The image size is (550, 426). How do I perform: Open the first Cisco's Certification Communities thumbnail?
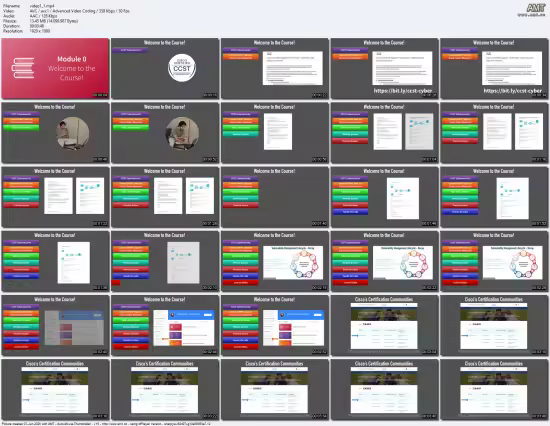pyautogui.click(x=384, y=325)
